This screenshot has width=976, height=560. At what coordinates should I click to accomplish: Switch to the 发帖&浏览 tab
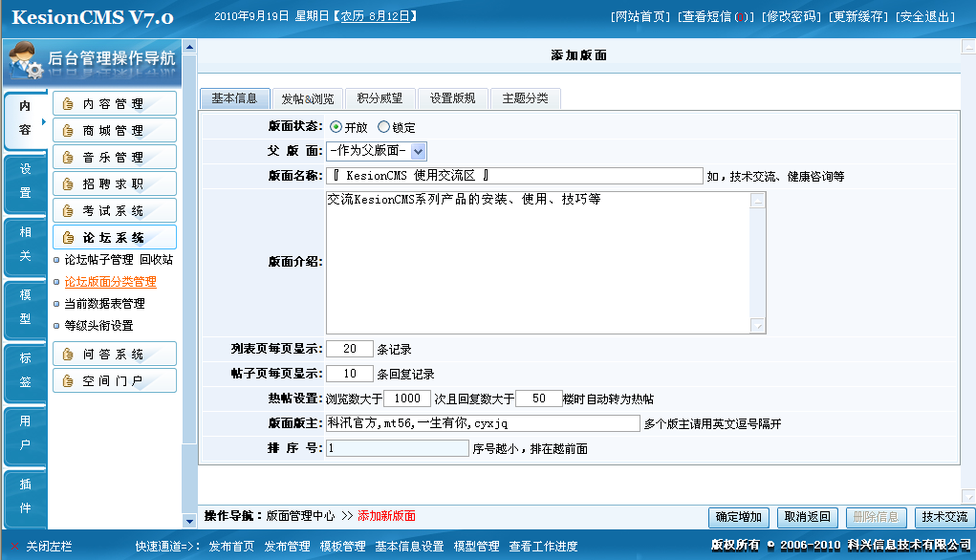click(x=308, y=98)
